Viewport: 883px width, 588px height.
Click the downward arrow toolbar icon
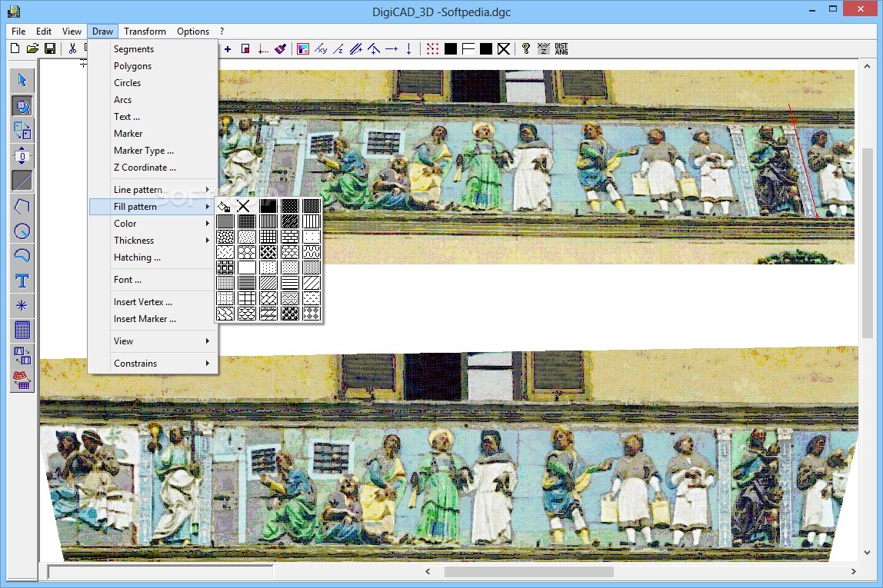[x=409, y=49]
